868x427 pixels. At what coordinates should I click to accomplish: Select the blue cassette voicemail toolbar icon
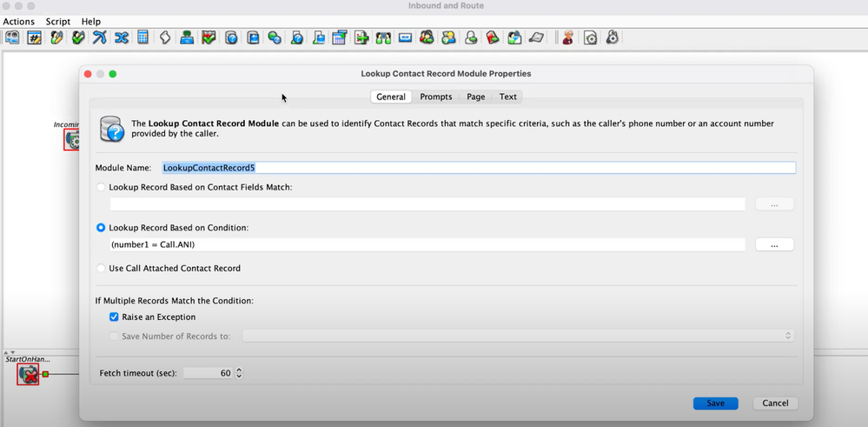point(405,37)
